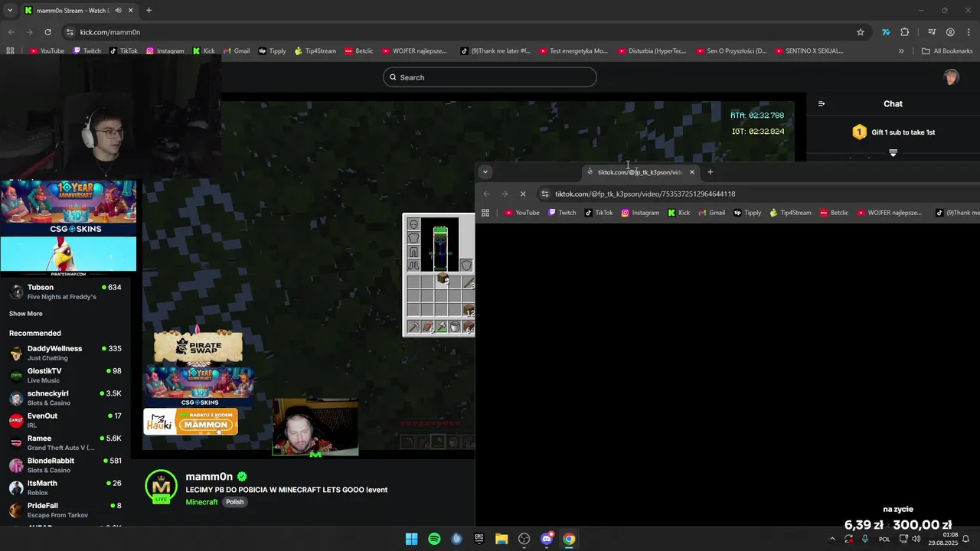Open the Chrome profile icon
The image size is (980, 551).
tap(950, 32)
